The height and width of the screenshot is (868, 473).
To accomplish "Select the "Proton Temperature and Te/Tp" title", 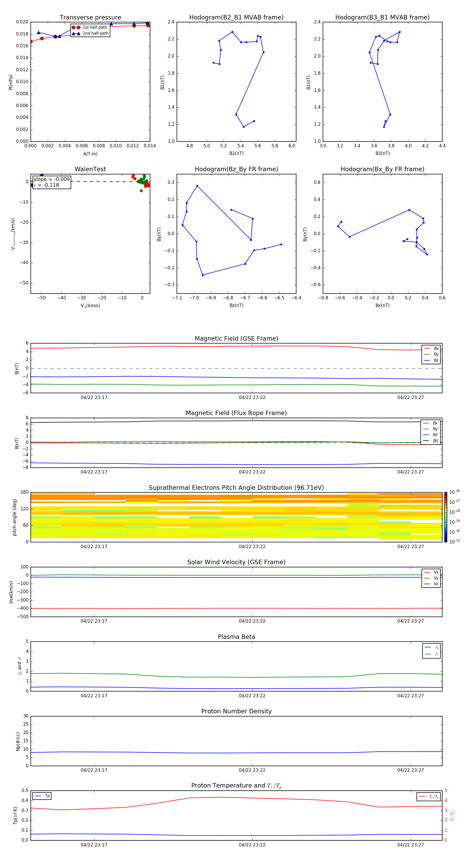I will pos(236,786).
